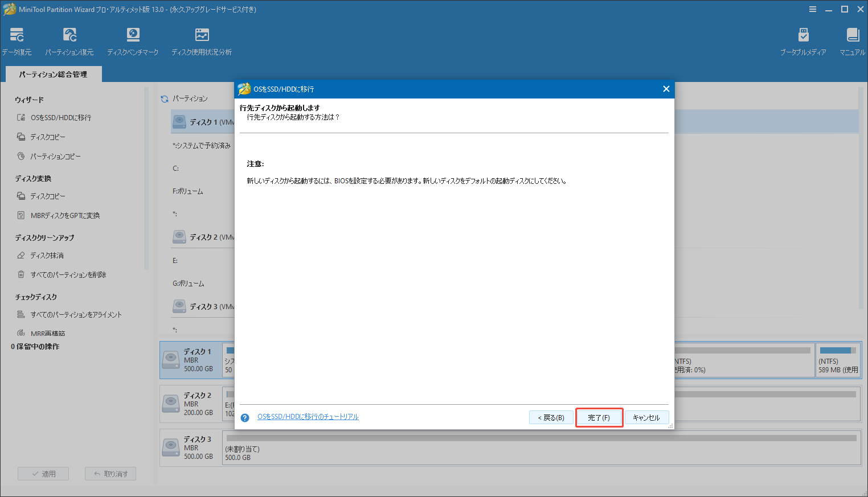
Task: Open the データ復元 (Data Recovery) tool
Action: pyautogui.click(x=17, y=40)
